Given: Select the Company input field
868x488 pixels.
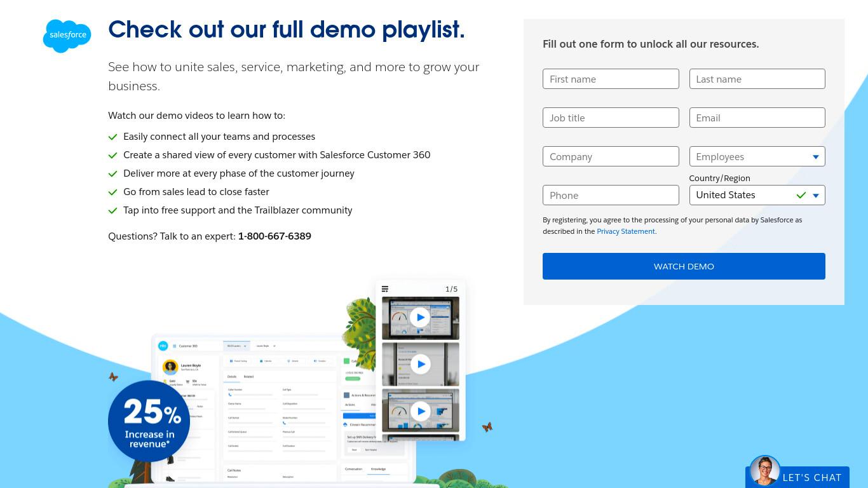Looking at the screenshot, I should pos(611,156).
